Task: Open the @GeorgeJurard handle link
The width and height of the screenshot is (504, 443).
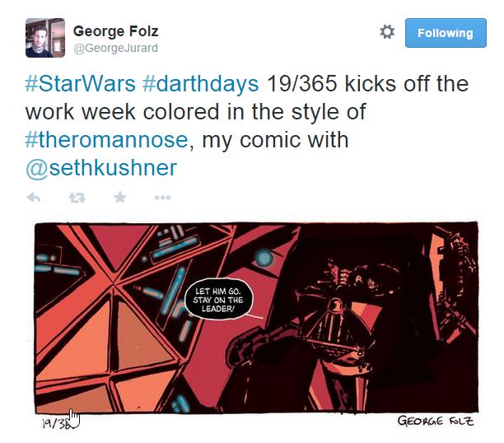Action: tap(116, 48)
